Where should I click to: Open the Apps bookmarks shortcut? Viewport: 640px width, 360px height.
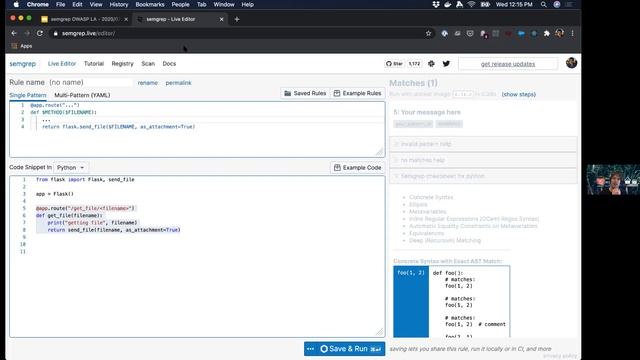pyautogui.click(x=22, y=46)
